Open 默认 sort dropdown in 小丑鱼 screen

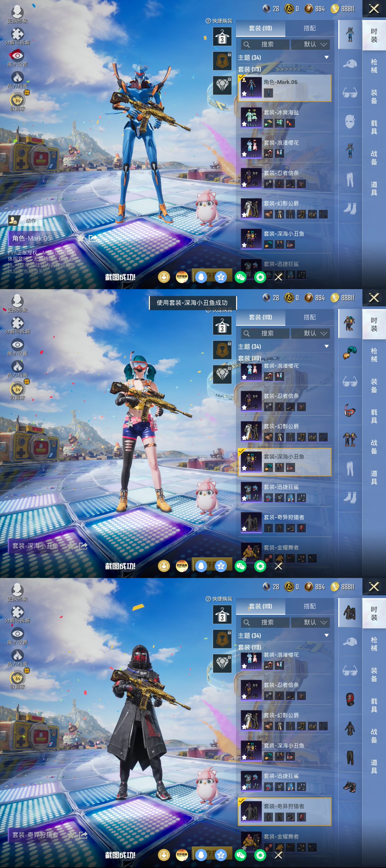pos(311,334)
